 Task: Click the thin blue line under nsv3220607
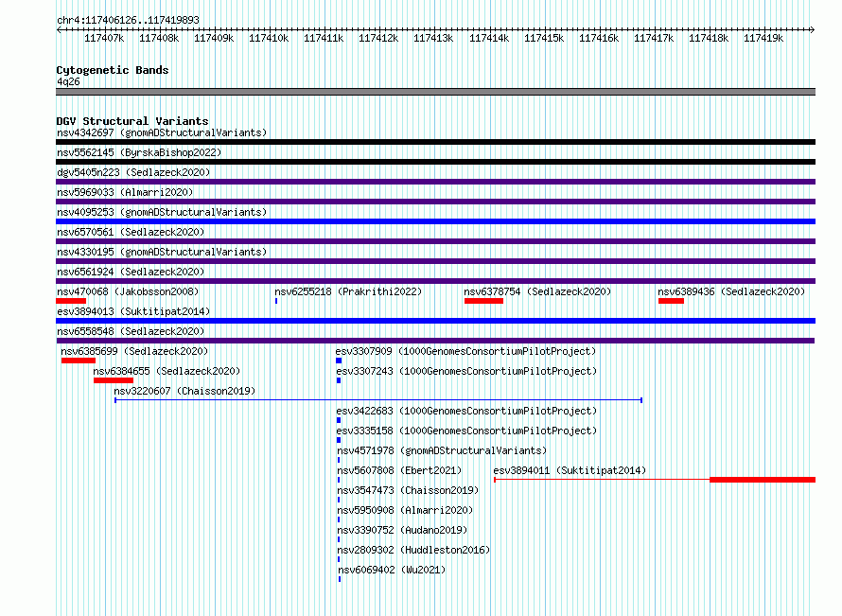[378, 400]
